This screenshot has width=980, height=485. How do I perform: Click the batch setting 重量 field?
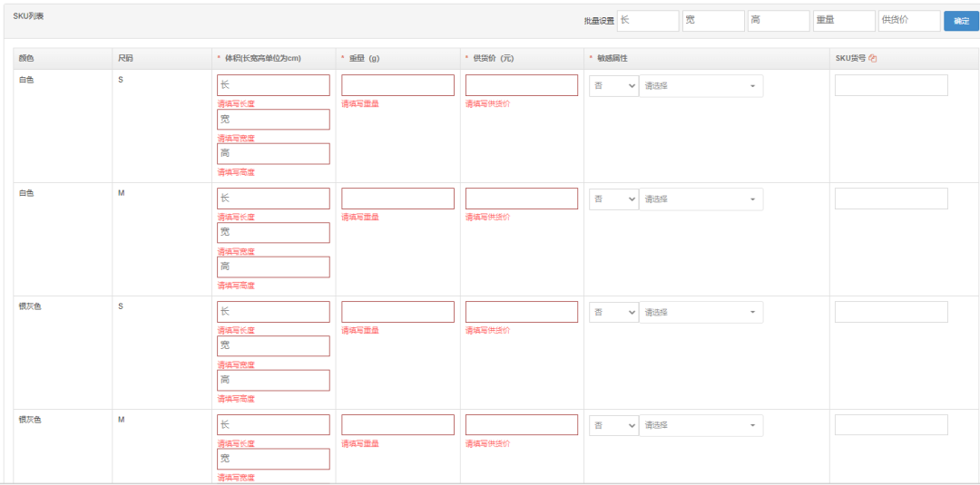click(844, 21)
